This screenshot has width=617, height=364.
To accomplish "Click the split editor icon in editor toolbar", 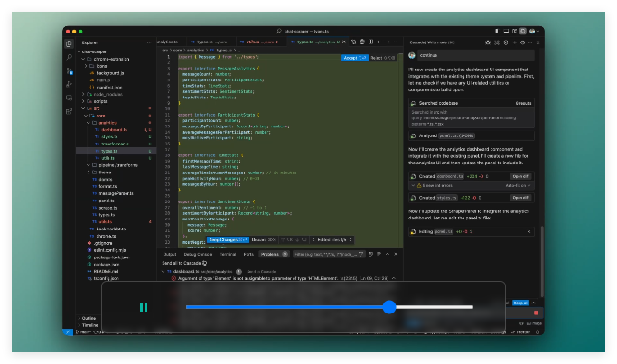I will coord(370,42).
